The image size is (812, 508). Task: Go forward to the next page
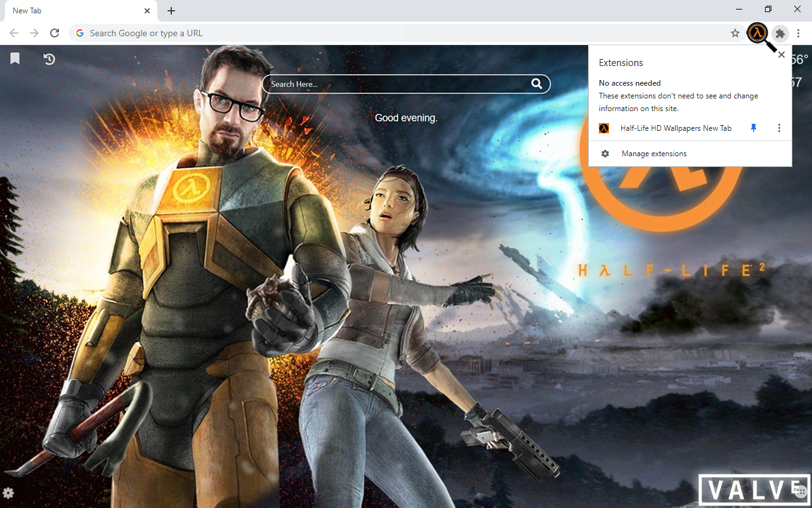34,33
